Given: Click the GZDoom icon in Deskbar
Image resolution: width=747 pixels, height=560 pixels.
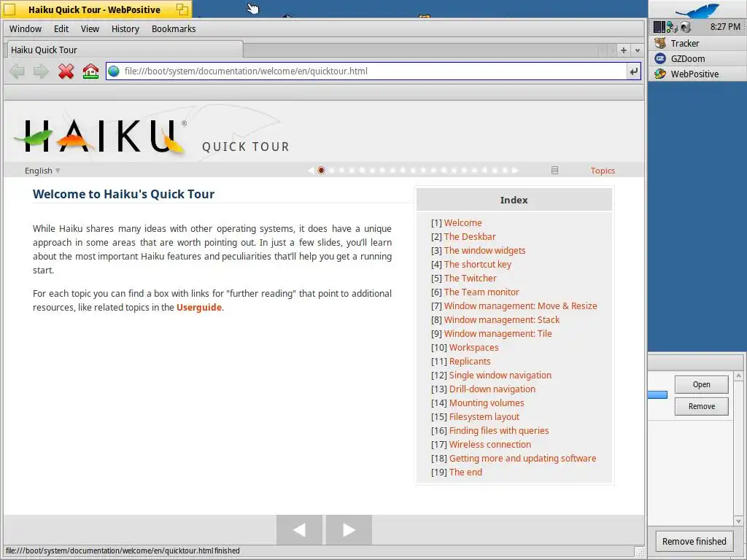Looking at the screenshot, I should click(x=659, y=58).
